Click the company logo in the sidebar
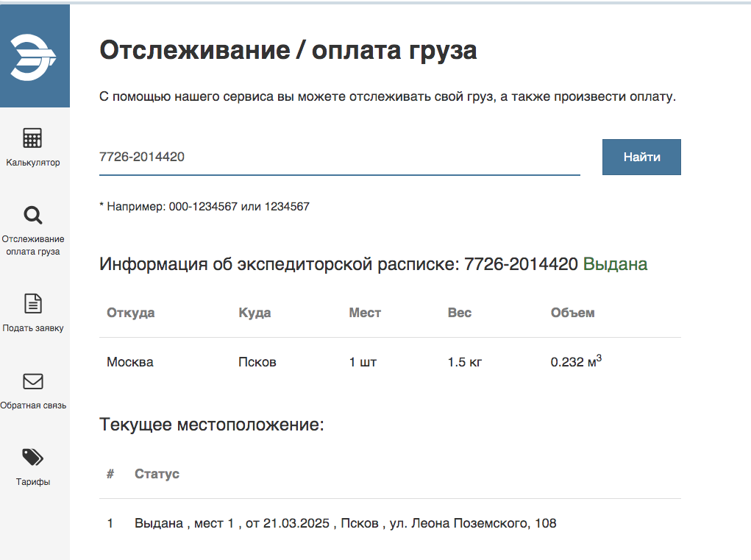The height and width of the screenshot is (560, 751). pos(33,56)
